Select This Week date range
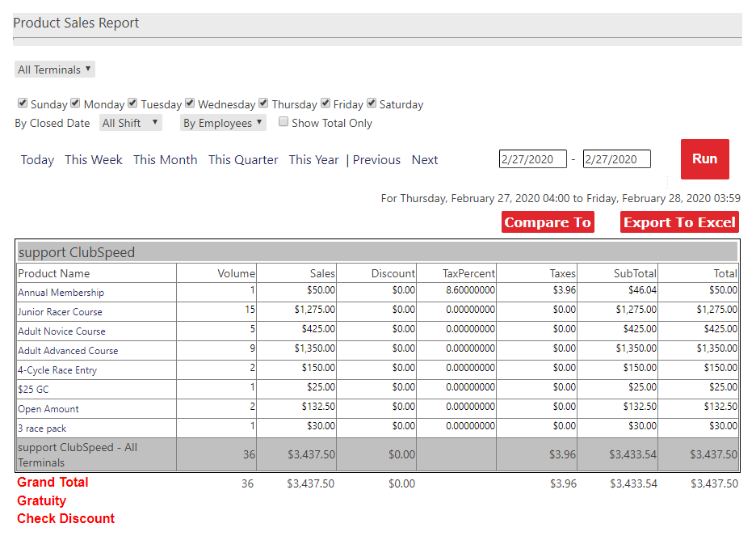Viewport: 756px width, 536px height. tap(94, 160)
